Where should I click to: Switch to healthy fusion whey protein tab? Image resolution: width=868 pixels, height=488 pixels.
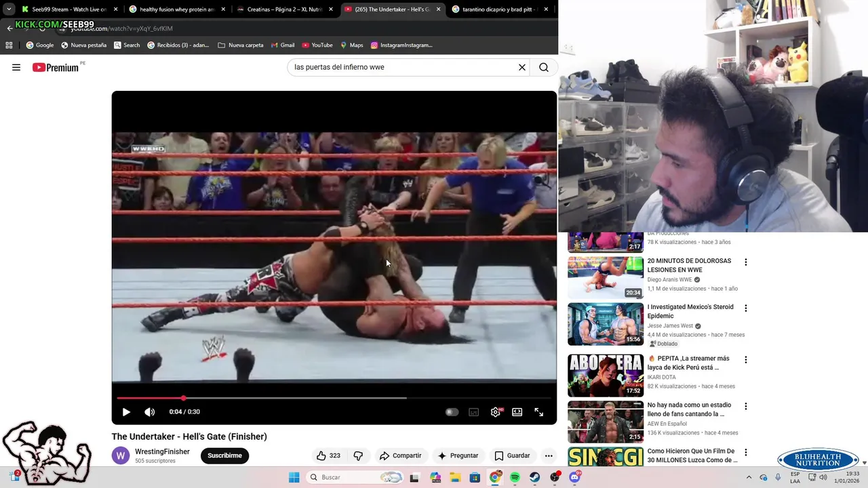tap(177, 9)
